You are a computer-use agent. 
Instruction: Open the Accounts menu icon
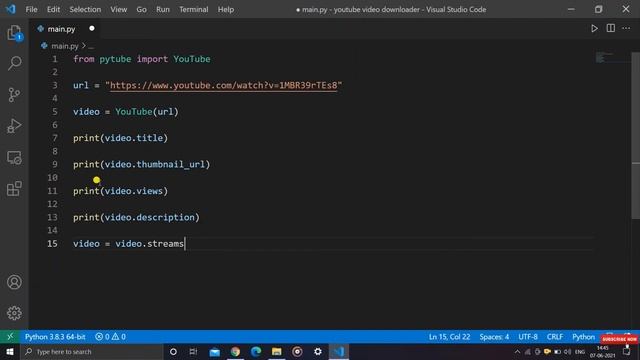(x=14, y=282)
